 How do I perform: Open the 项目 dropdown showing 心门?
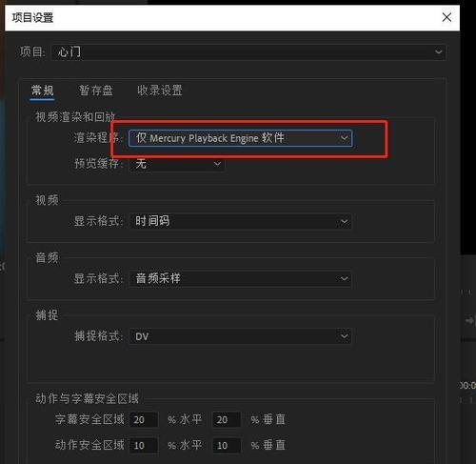pyautogui.click(x=248, y=52)
